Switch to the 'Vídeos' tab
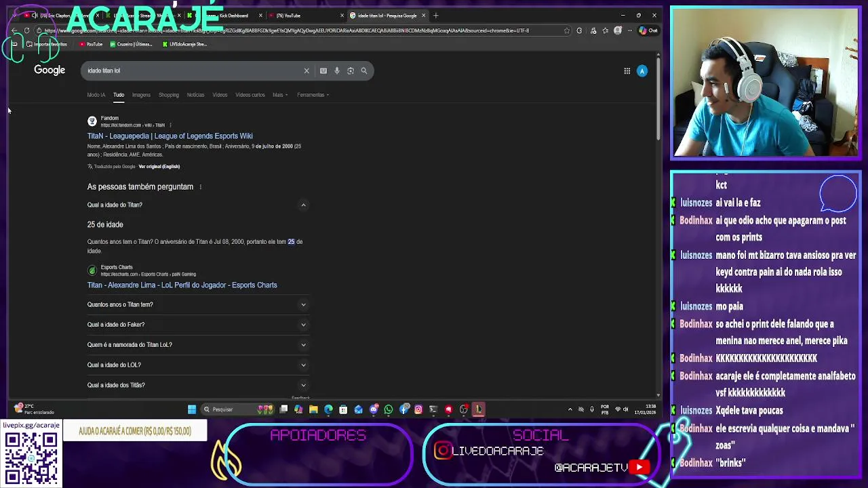Screen dimensions: 868x488 click(220, 95)
